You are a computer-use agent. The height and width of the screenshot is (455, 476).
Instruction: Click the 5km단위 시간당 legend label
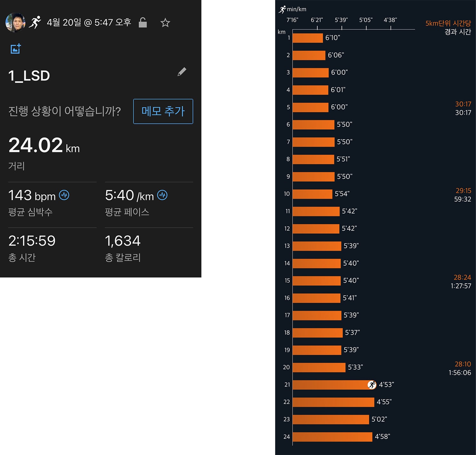pos(448,23)
